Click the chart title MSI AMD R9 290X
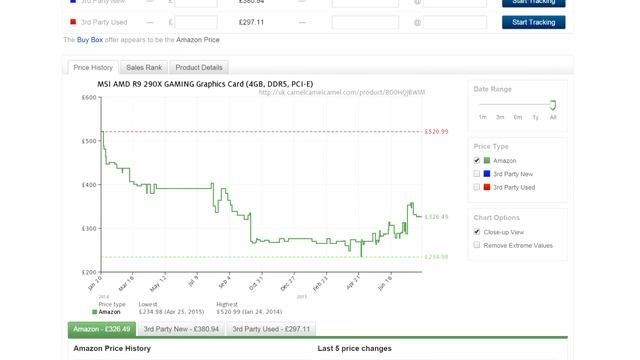Image resolution: width=640 pixels, height=360 pixels. pos(205,84)
